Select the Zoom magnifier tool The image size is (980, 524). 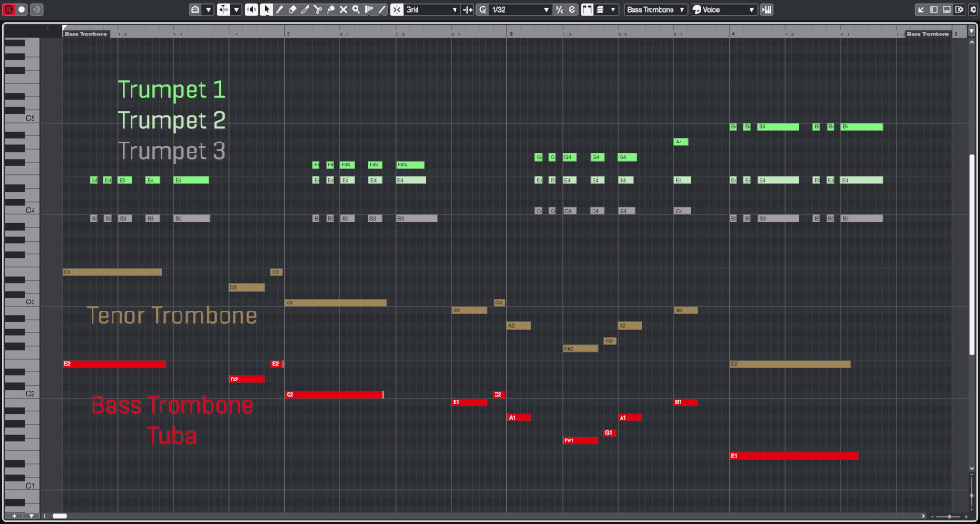[357, 9]
